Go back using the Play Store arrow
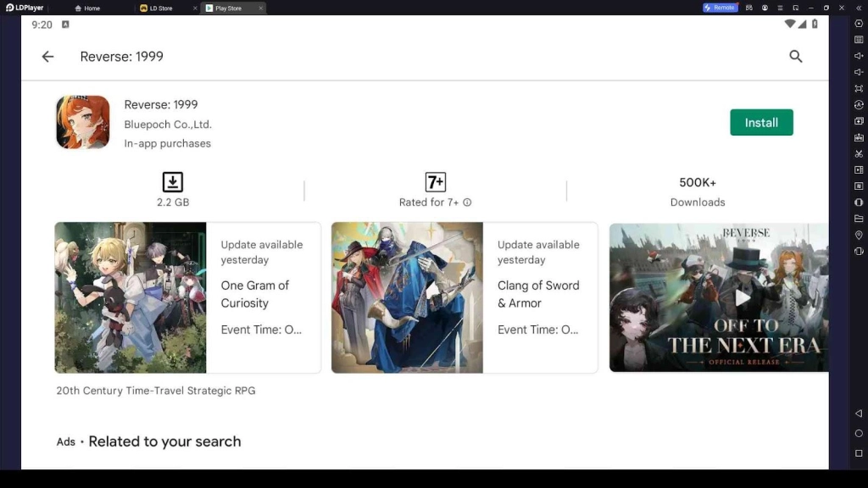This screenshot has width=868, height=488. coord(47,57)
